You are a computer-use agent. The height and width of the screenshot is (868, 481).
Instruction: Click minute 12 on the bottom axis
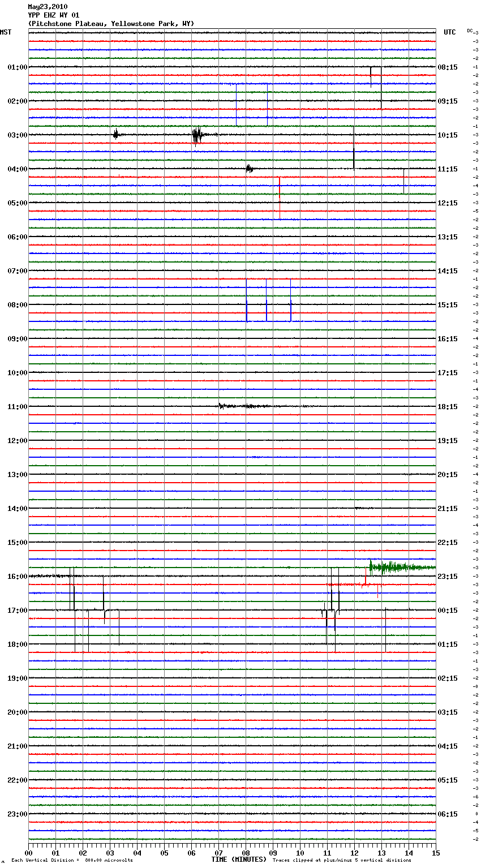(354, 853)
